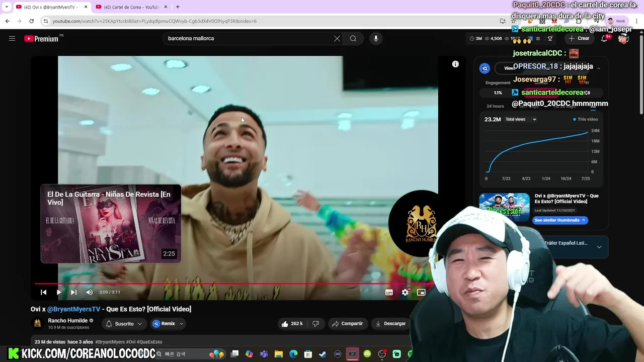Reload the current page
Screen dimensions: 644x362
point(31,21)
